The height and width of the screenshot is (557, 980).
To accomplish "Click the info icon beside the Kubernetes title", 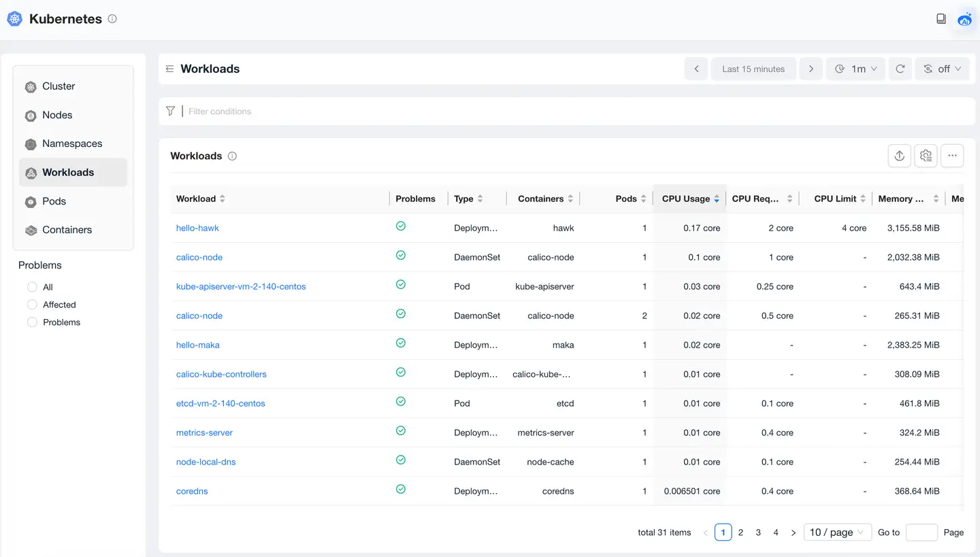I will [x=112, y=19].
